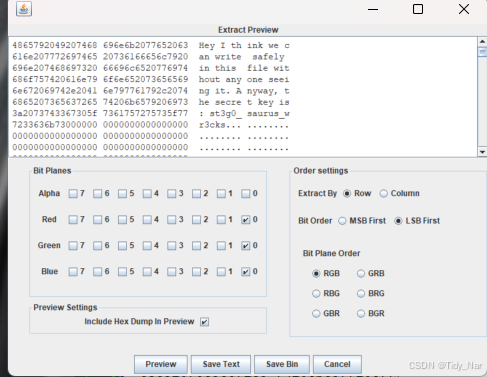Select Blue bit plane 3 checkbox
This screenshot has height=377, width=487.
click(x=171, y=272)
